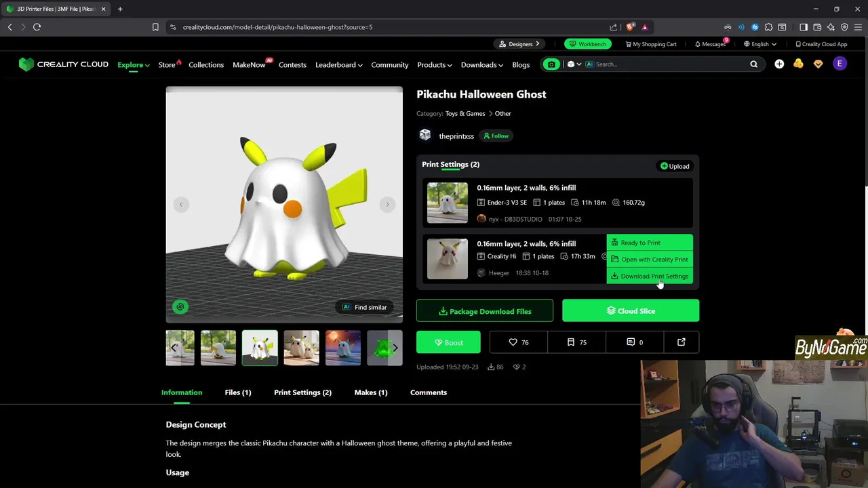Select the Information tab
Image resolution: width=868 pixels, height=488 pixels.
182,392
